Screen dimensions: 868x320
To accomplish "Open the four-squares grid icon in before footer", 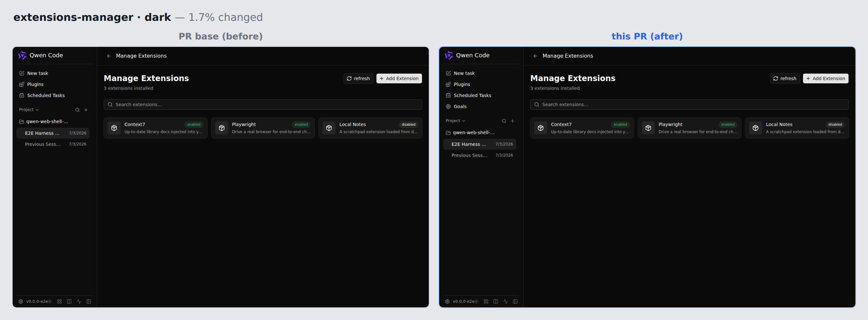I will (59, 301).
